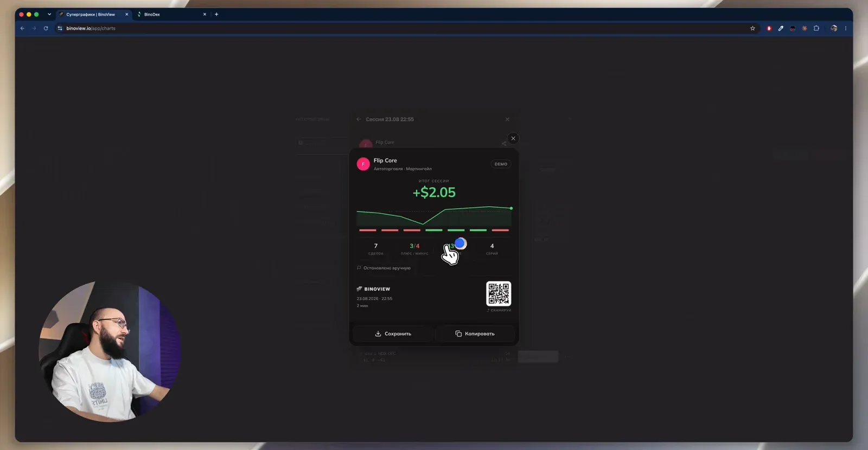Reload the page
This screenshot has width=868, height=450.
coord(46,28)
